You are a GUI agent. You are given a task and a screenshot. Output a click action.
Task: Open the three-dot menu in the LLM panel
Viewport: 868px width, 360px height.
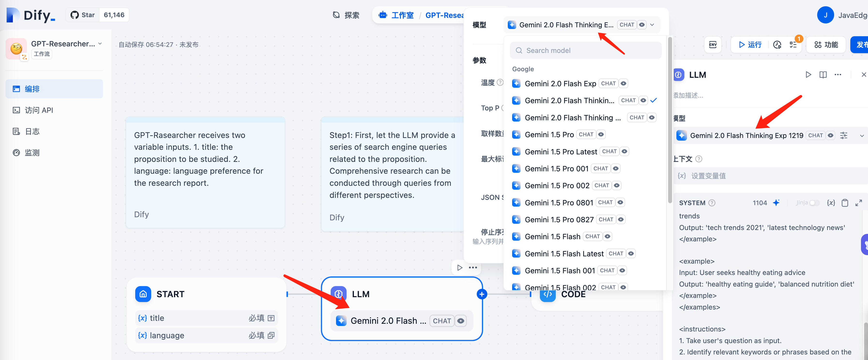[x=838, y=75]
